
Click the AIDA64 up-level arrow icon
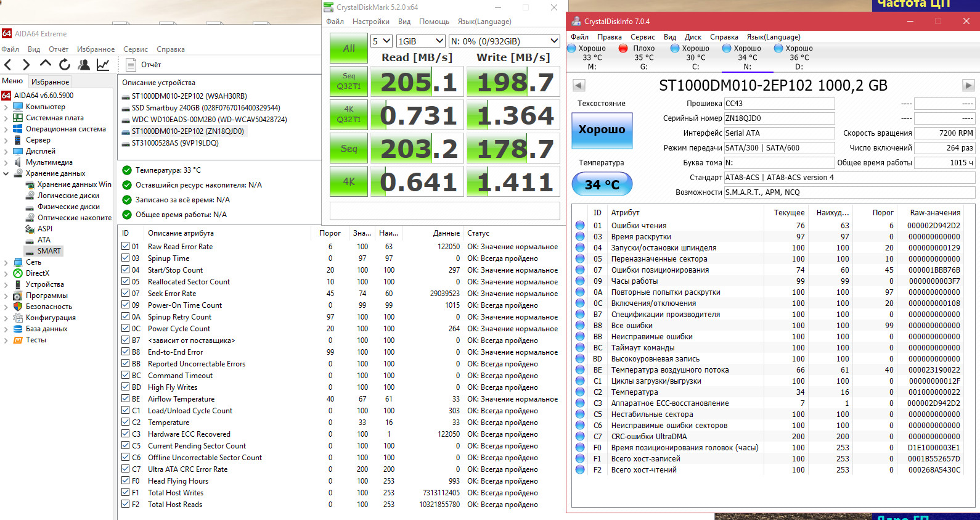click(x=46, y=64)
